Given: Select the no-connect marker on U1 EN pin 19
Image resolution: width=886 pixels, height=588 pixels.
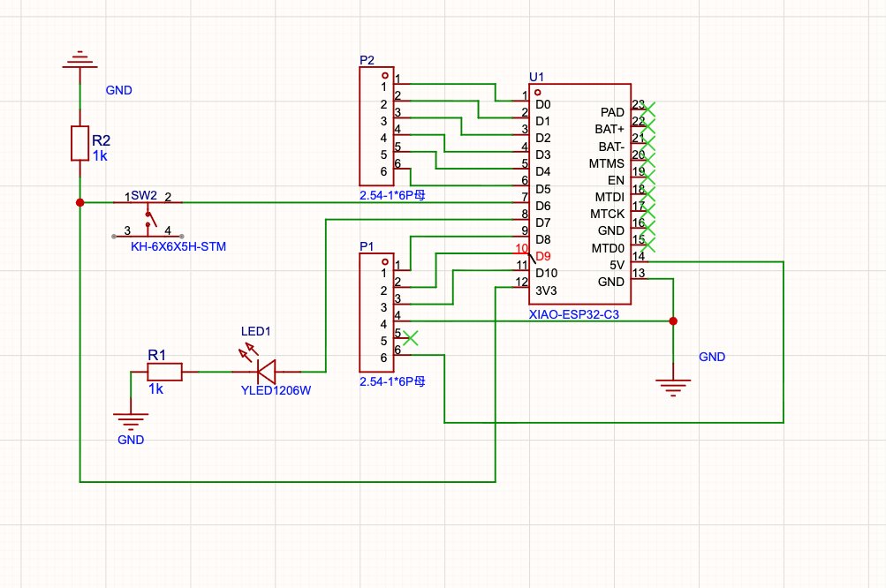Looking at the screenshot, I should pyautogui.click(x=648, y=177).
